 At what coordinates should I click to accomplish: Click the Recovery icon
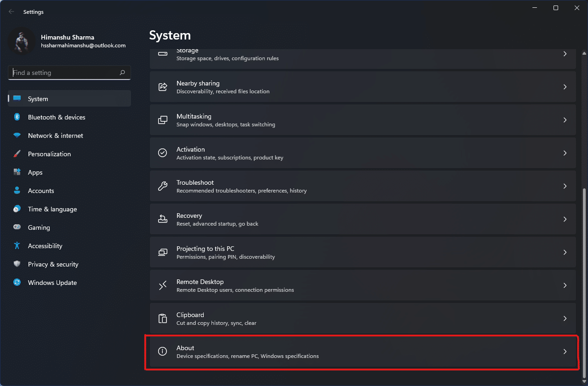click(163, 219)
